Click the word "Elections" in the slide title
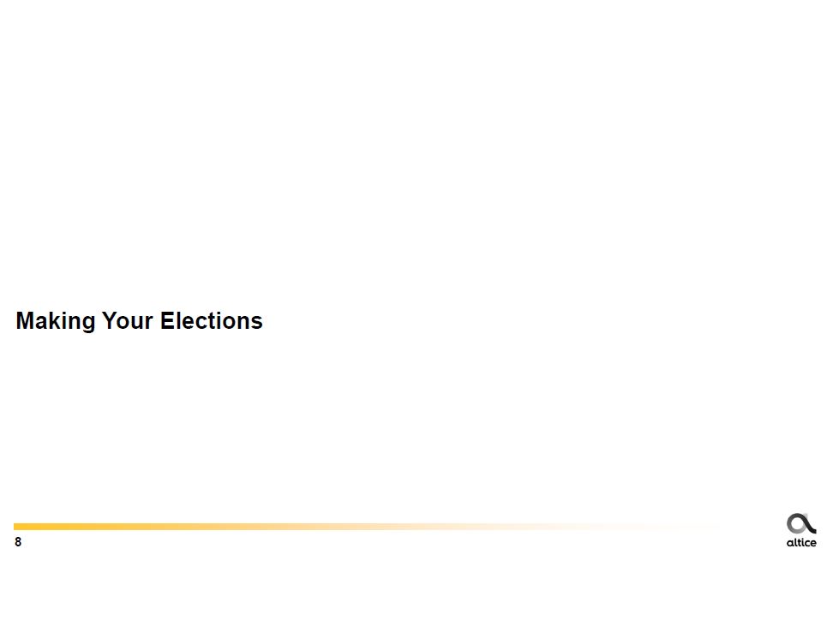Viewport: 833px width, 644px height. [x=212, y=321]
